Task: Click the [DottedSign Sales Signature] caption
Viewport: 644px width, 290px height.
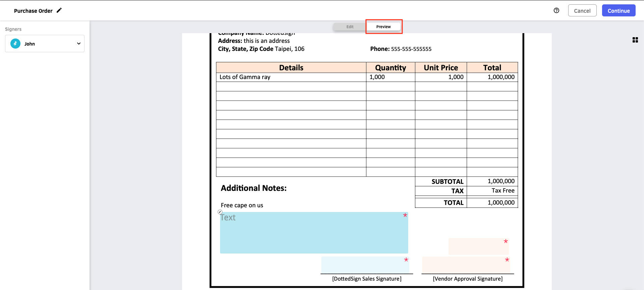Action: click(x=367, y=279)
